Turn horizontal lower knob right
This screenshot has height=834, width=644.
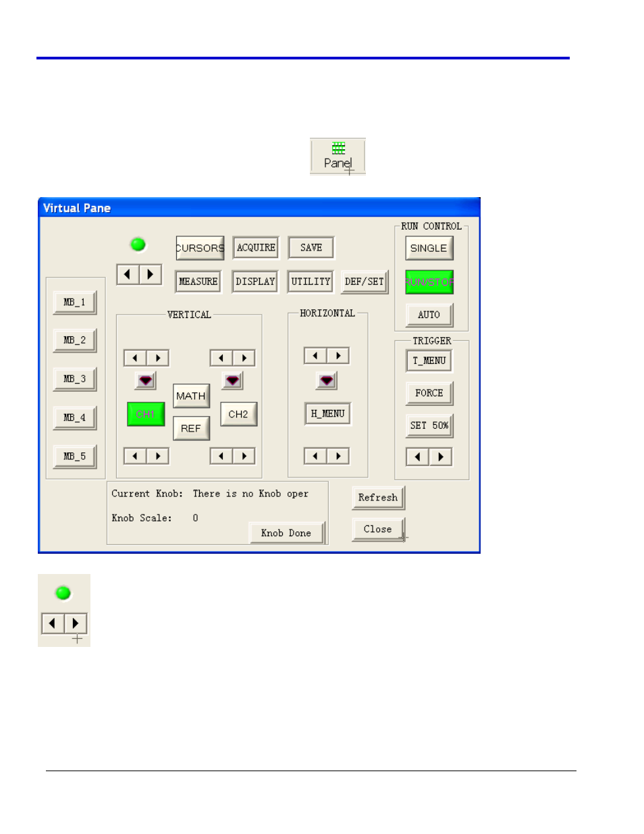coord(338,457)
